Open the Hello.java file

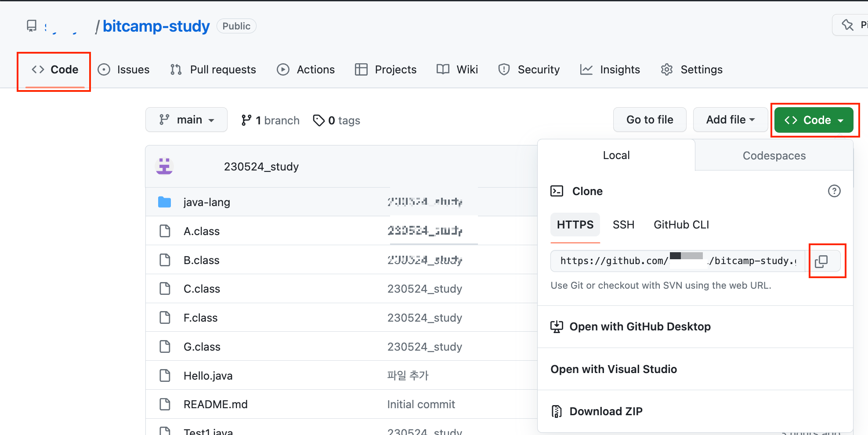[208, 376]
